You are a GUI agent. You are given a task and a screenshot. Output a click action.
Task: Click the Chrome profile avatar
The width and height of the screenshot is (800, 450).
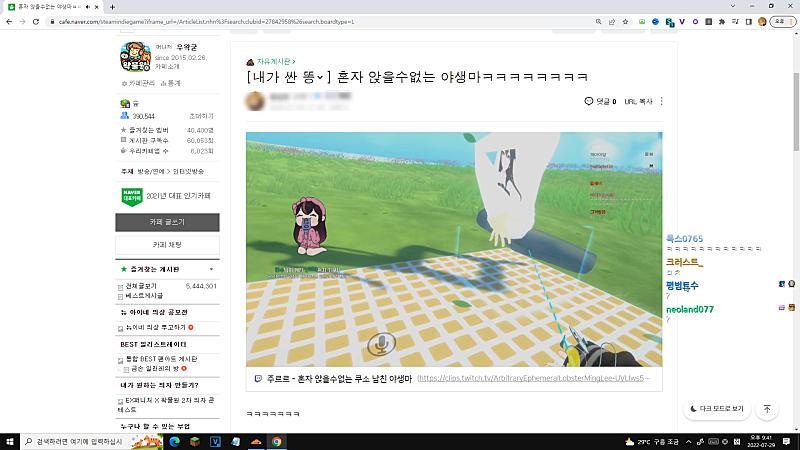762,22
